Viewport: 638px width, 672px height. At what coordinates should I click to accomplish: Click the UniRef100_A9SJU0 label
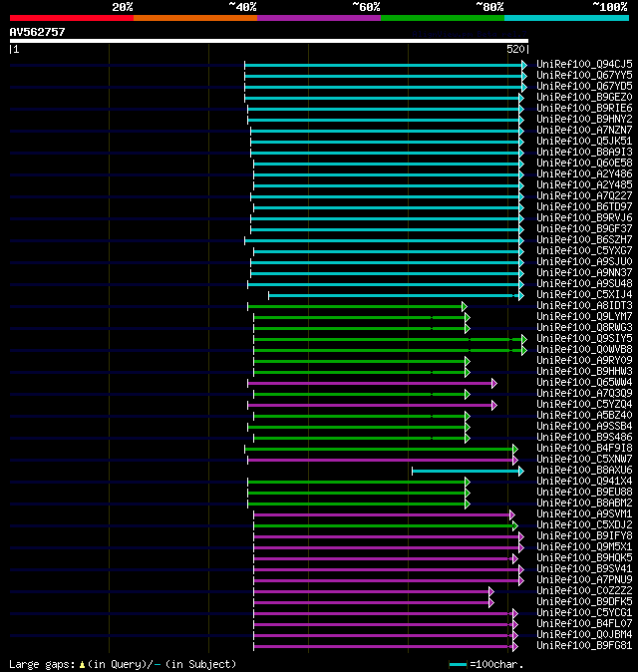click(x=584, y=262)
